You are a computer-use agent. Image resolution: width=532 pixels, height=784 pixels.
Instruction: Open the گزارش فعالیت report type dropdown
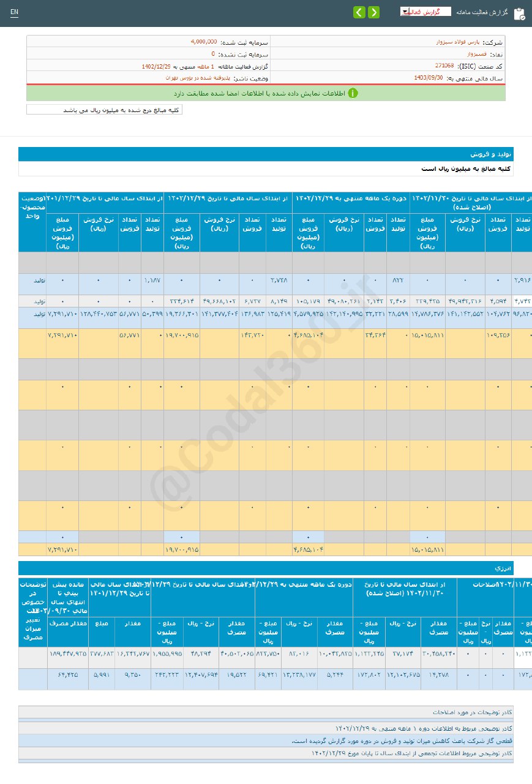[425, 12]
